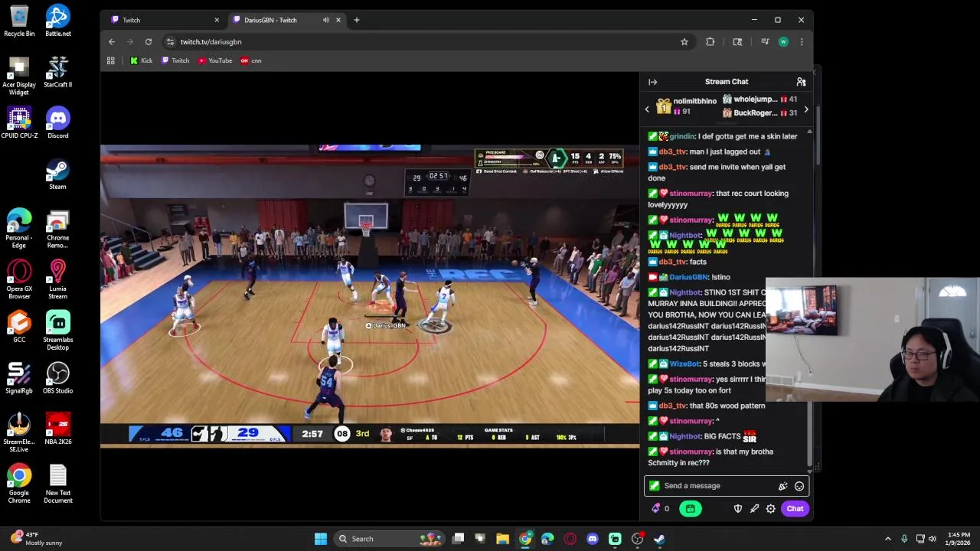
Task: Open the Twitch bookmark
Action: click(175, 60)
